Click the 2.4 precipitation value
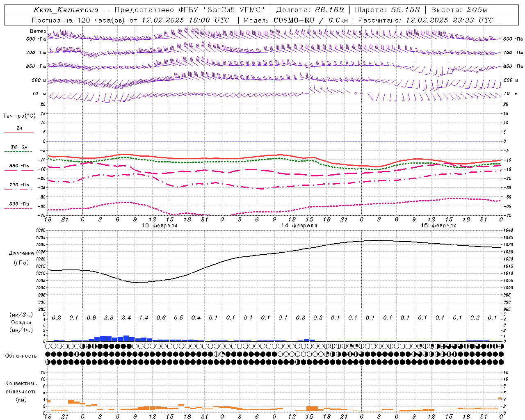Screen dimensions: 525x420 tap(126, 318)
